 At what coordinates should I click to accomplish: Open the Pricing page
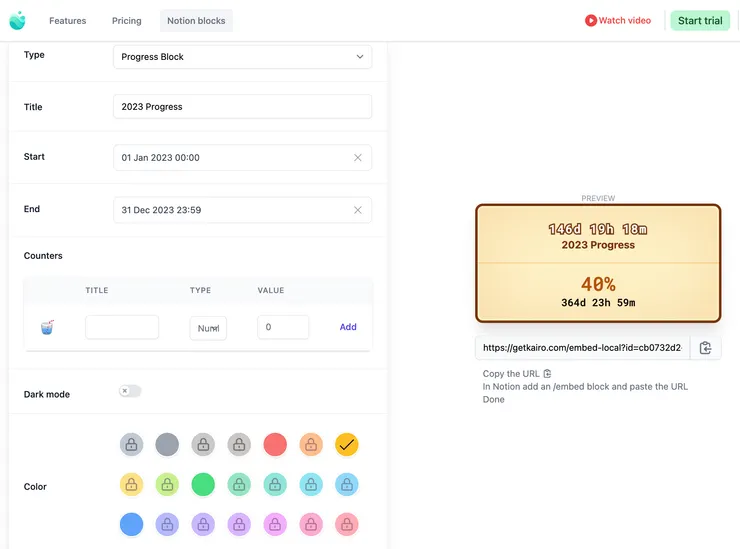(x=126, y=21)
